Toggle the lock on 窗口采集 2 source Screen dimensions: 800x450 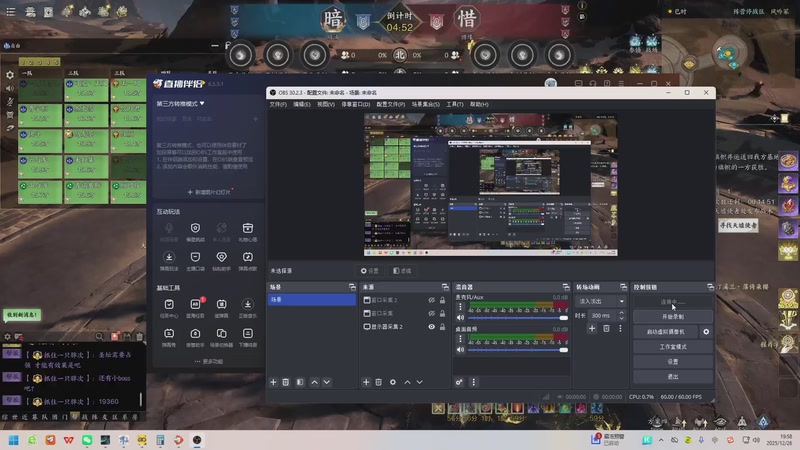pyautogui.click(x=442, y=300)
